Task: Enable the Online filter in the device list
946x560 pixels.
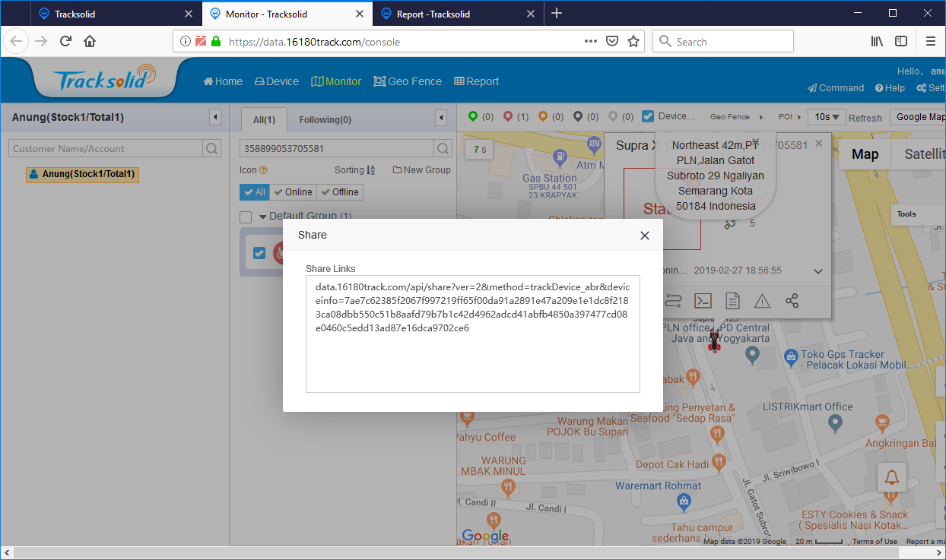Action: tap(293, 191)
